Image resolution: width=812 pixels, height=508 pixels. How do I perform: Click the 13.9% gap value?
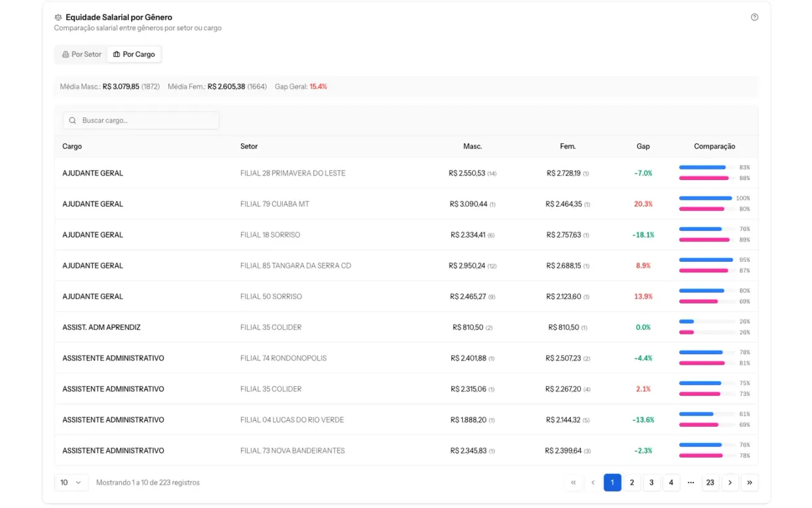click(643, 297)
